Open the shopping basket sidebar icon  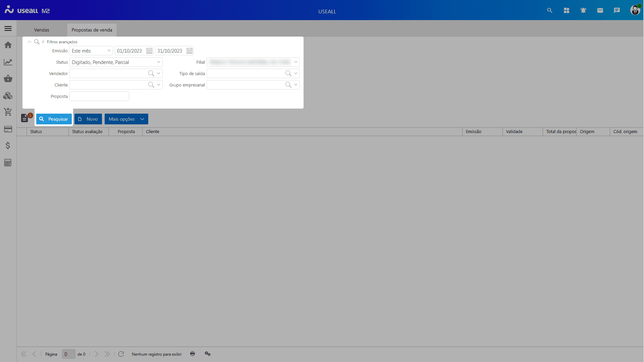[x=8, y=79]
